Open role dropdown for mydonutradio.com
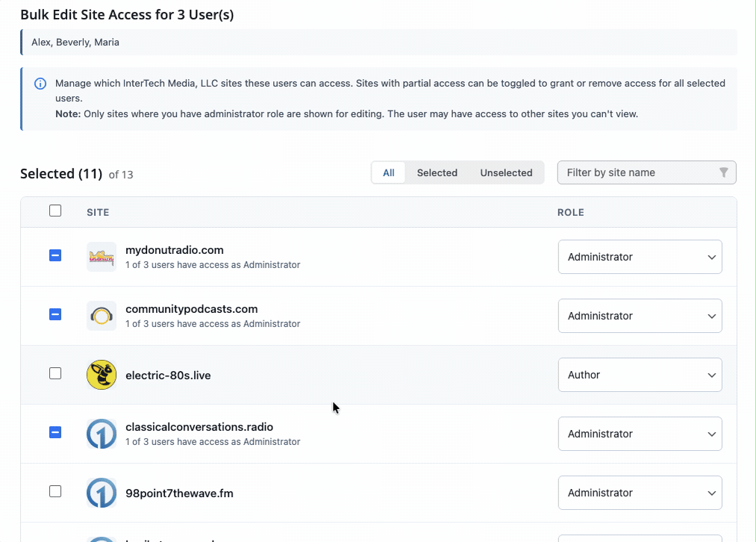Viewport: 756px width, 542px height. pyautogui.click(x=640, y=257)
